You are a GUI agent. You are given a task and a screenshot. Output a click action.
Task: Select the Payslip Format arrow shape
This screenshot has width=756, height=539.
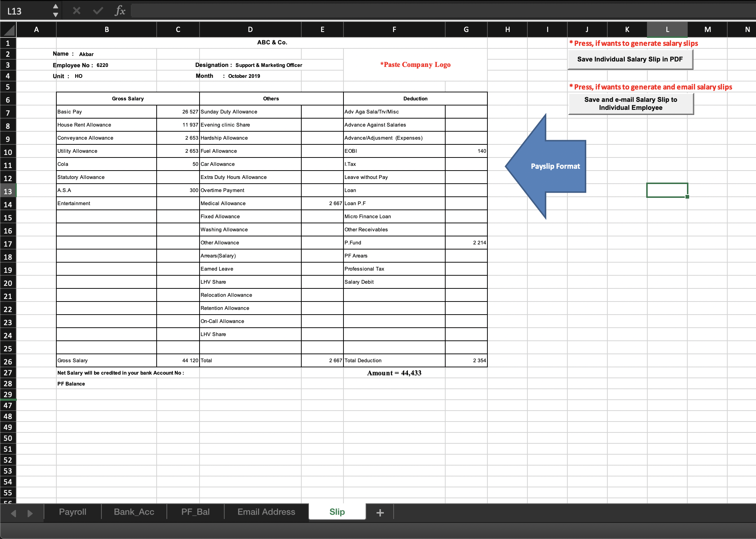point(546,166)
